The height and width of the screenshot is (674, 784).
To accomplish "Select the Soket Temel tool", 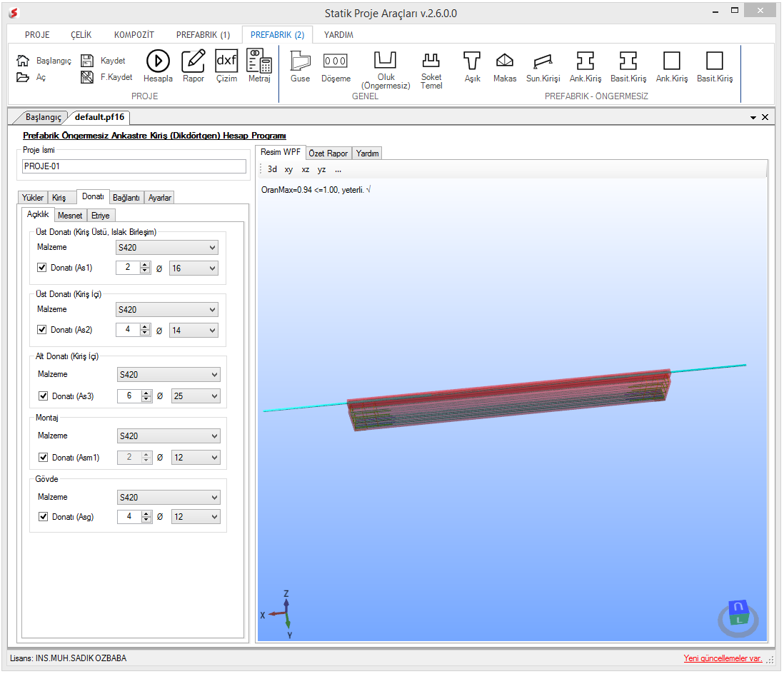I will 431,70.
